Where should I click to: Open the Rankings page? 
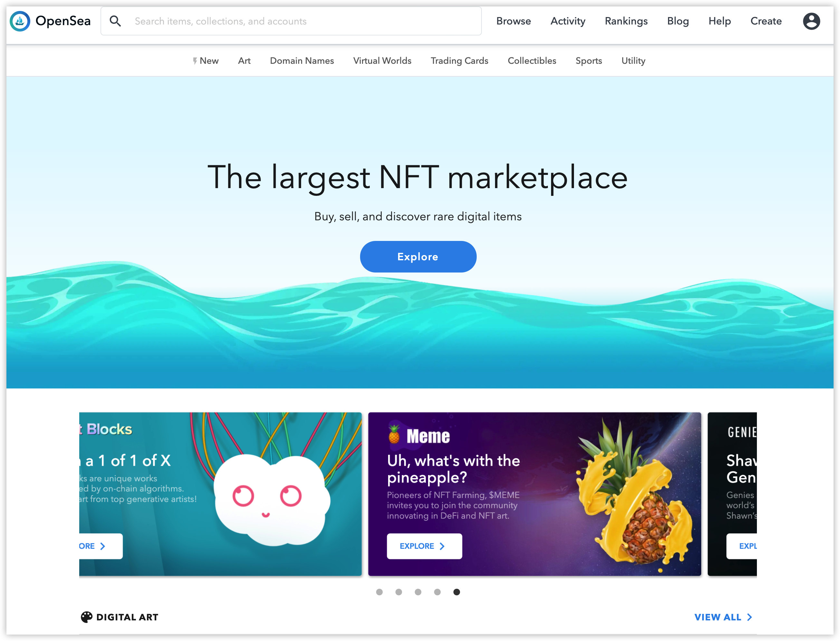pyautogui.click(x=626, y=21)
